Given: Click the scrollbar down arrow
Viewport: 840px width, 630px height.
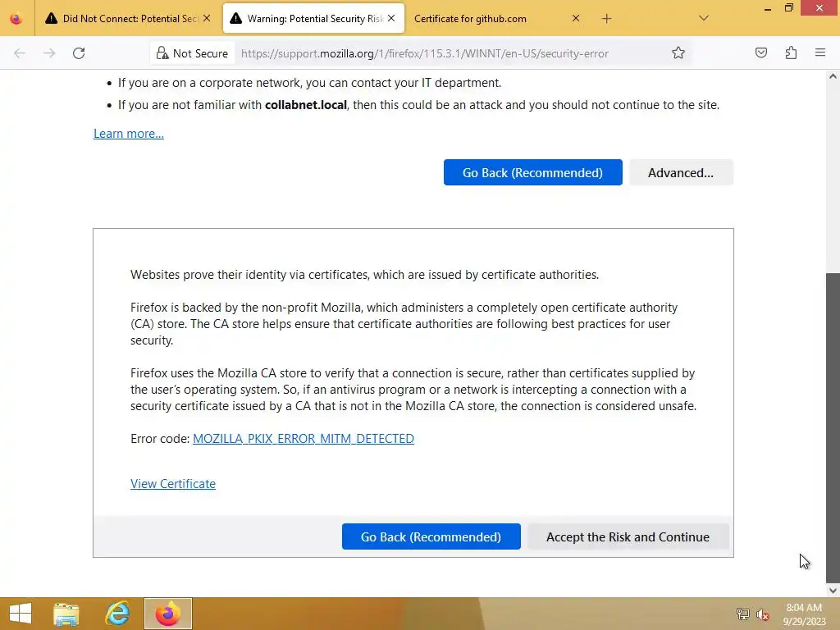Looking at the screenshot, I should [x=833, y=591].
